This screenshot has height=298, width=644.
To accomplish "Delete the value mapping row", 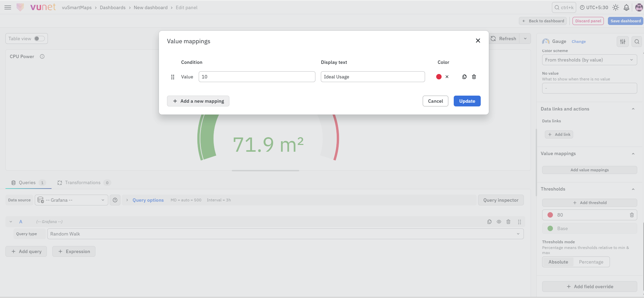I will pyautogui.click(x=474, y=77).
